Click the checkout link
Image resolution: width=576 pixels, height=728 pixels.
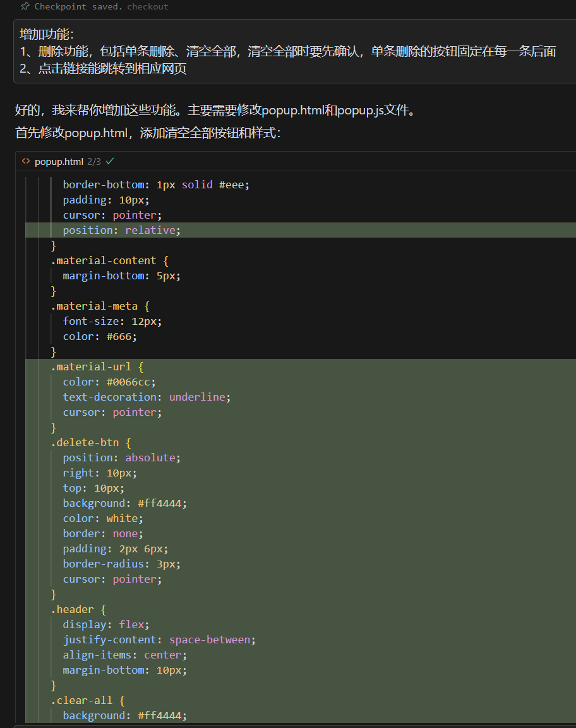148,6
